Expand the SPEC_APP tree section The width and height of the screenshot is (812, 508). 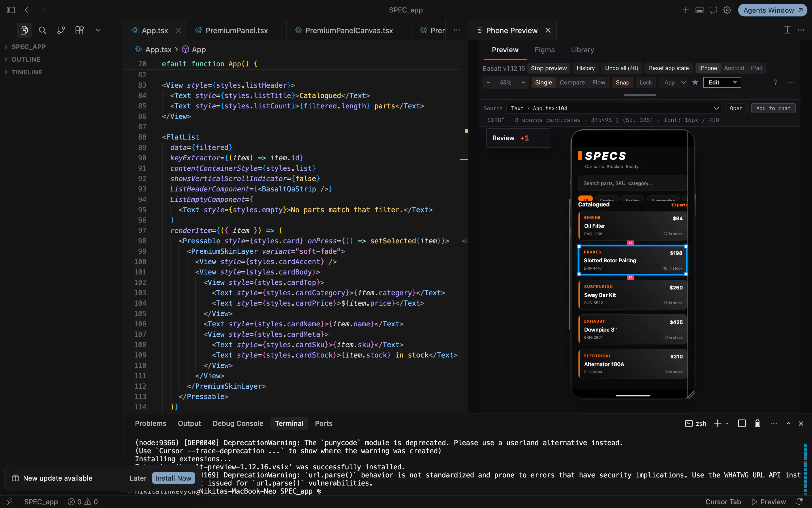coord(28,47)
